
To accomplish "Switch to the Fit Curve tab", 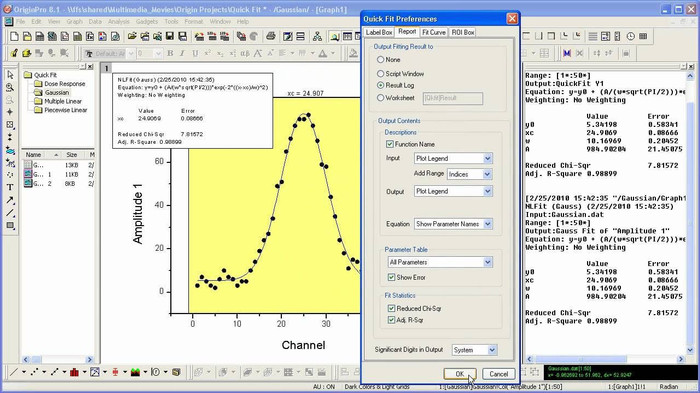I will tap(433, 32).
